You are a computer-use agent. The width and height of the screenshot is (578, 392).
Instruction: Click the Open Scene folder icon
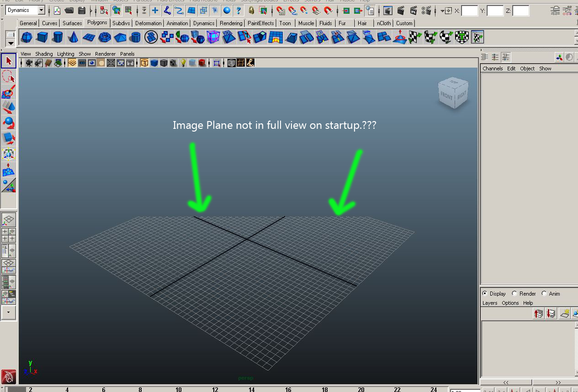(x=69, y=10)
